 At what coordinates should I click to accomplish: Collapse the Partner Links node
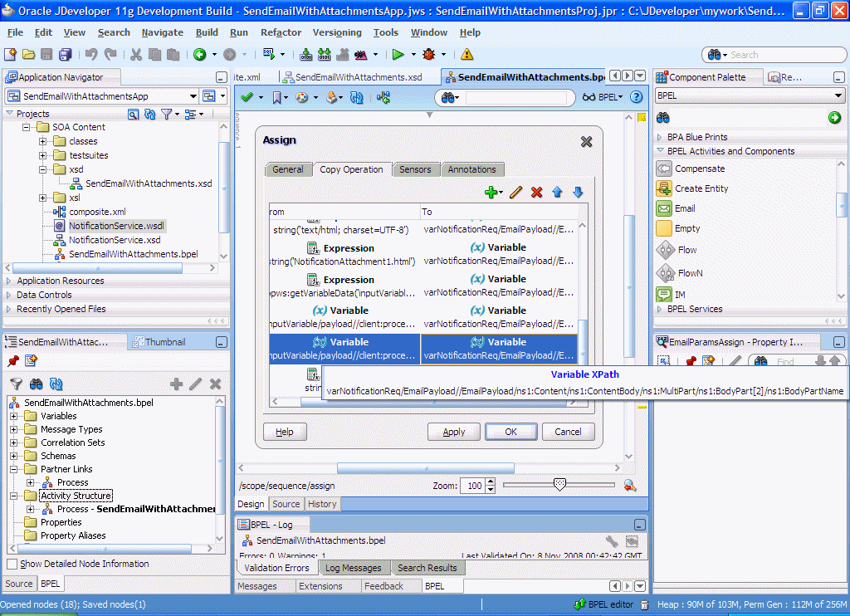13,469
